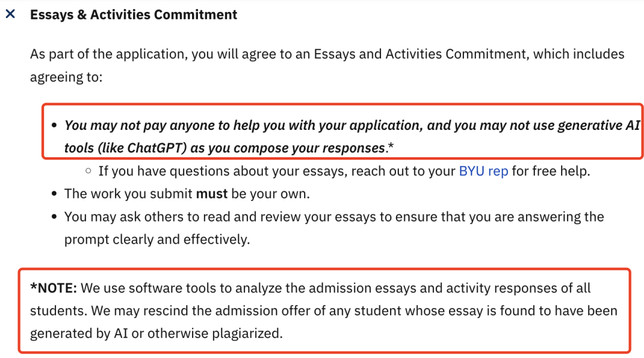
Task: Click the 'You may ask others' bullet text
Action: pos(334,217)
